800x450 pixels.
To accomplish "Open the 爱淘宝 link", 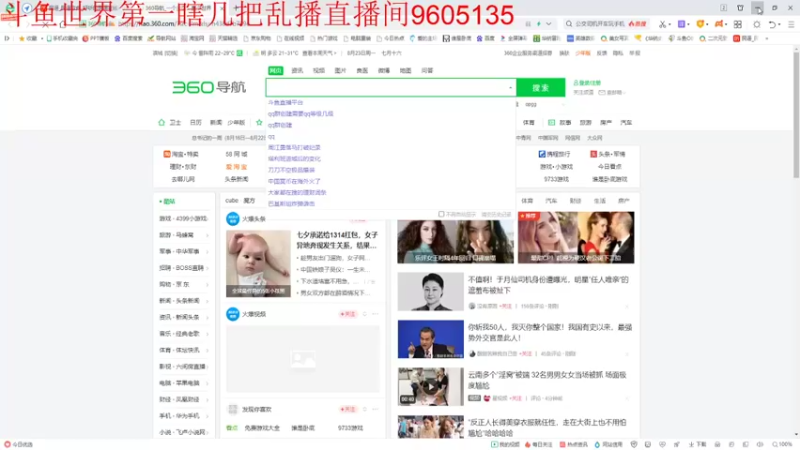I will coord(236,167).
